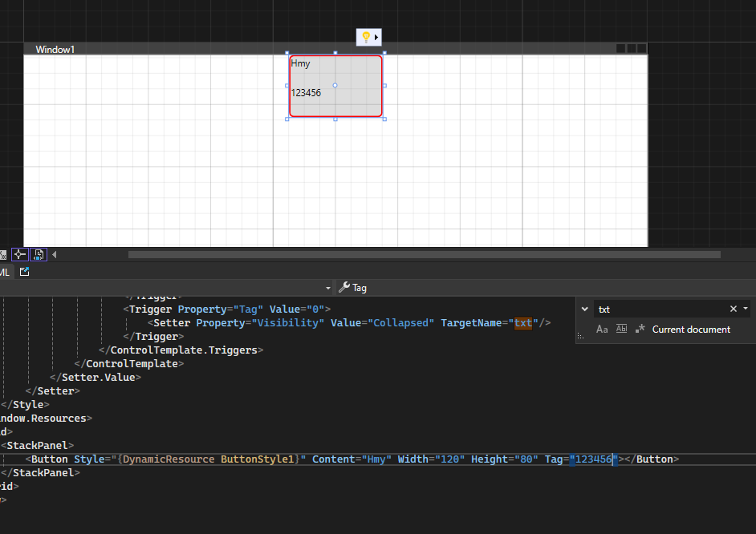
Task: Click scroll left arrow of designer
Action: [55, 254]
